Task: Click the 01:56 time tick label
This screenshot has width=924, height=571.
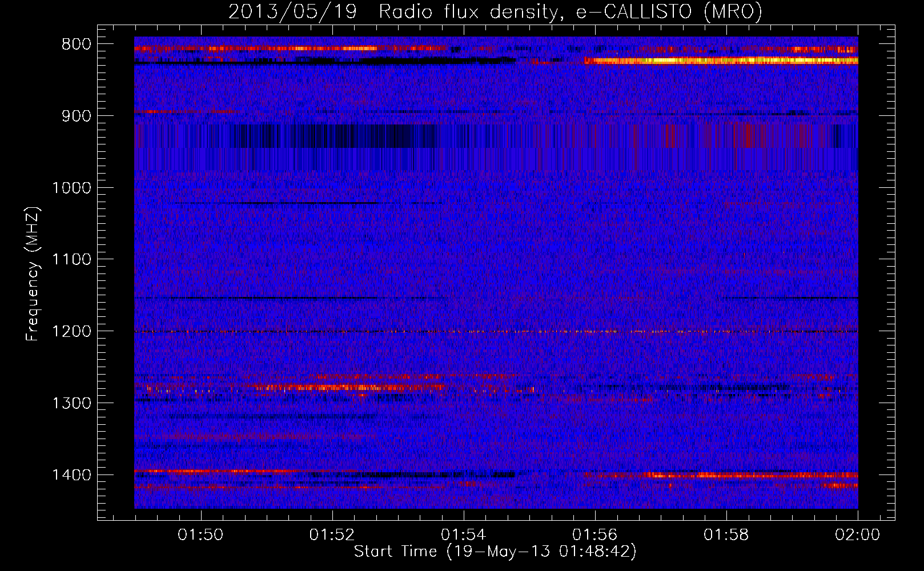Action: [595, 535]
